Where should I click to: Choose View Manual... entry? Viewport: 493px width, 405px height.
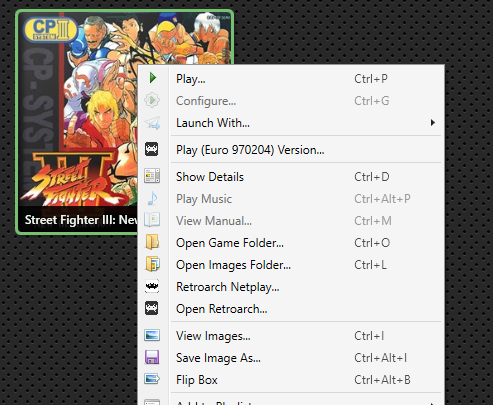click(291, 221)
